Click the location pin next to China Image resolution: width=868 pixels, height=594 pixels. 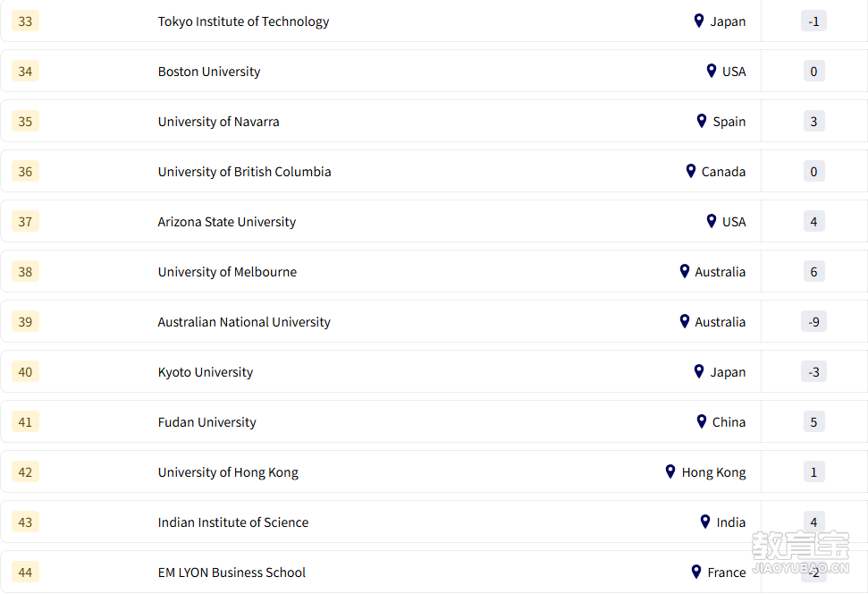(x=702, y=421)
